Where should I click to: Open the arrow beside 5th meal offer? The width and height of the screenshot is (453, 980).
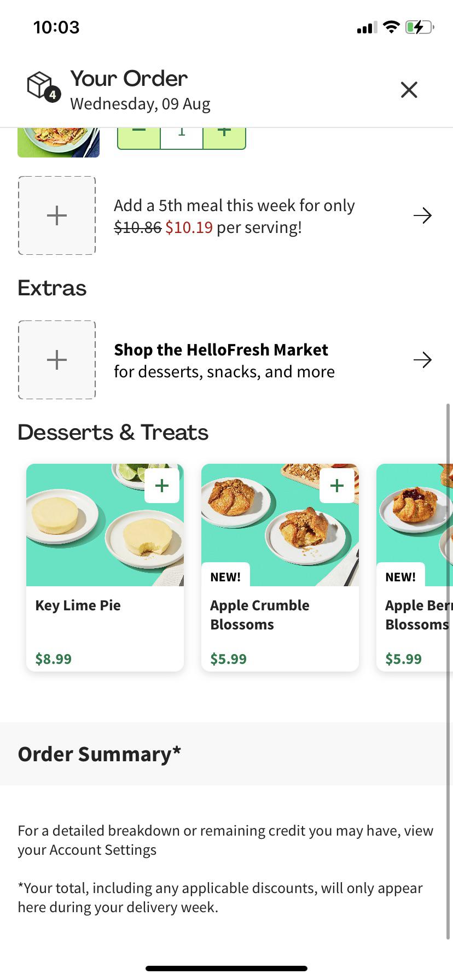pyautogui.click(x=422, y=215)
